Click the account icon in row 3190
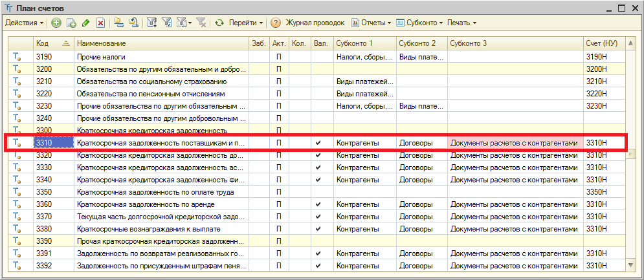Viewport: 644px width, 280px height. [x=18, y=57]
